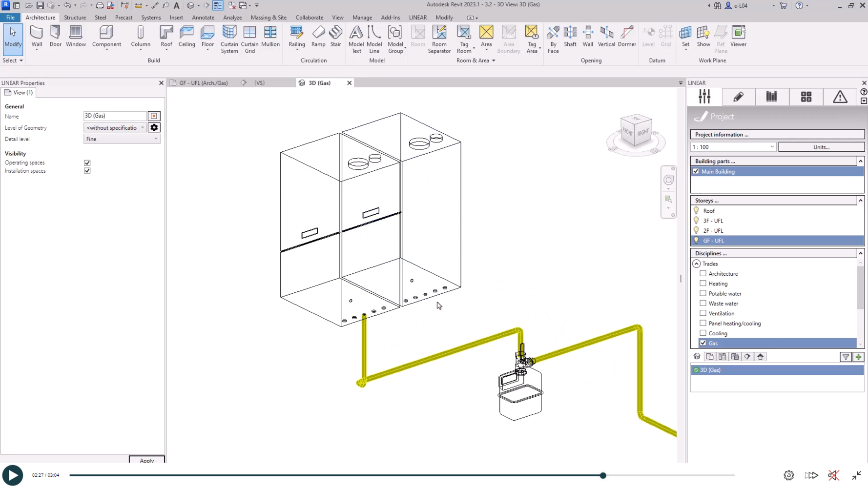Uncheck the Operating spaces checkbox
Image resolution: width=868 pixels, height=488 pixels.
point(87,163)
